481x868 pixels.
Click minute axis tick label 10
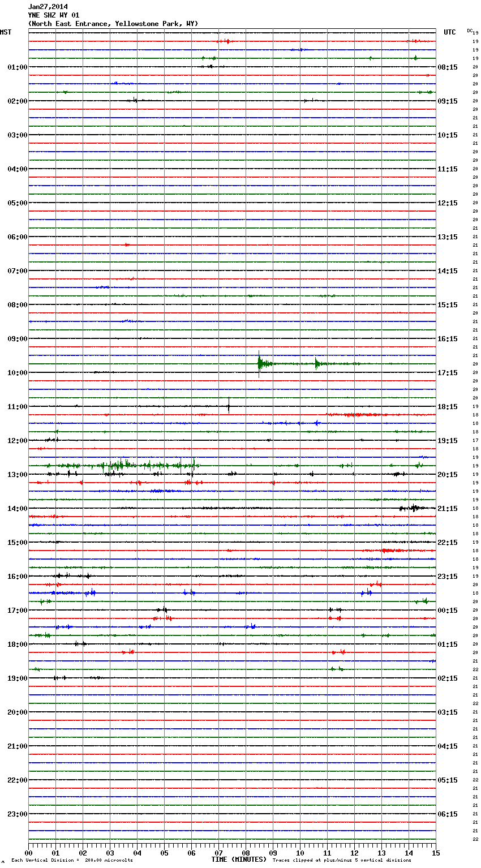click(300, 853)
